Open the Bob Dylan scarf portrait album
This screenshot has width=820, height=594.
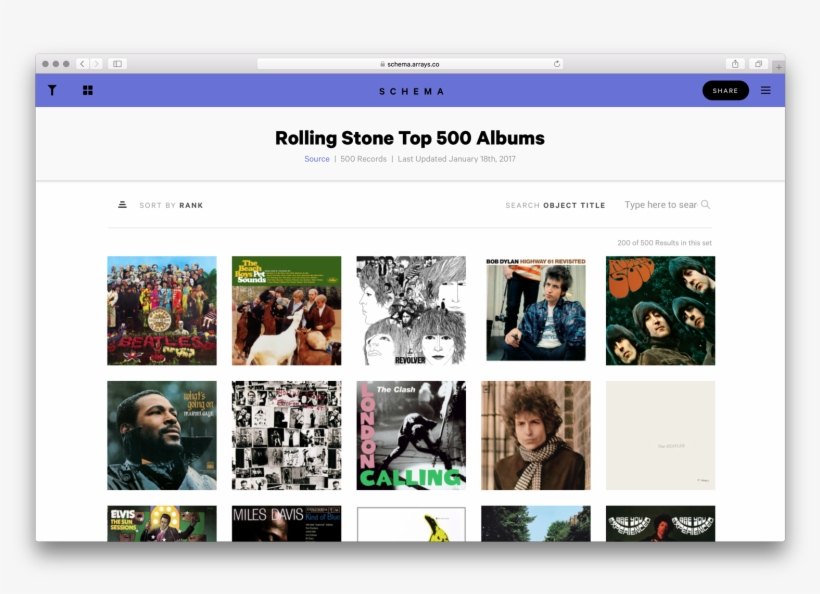tap(536, 436)
